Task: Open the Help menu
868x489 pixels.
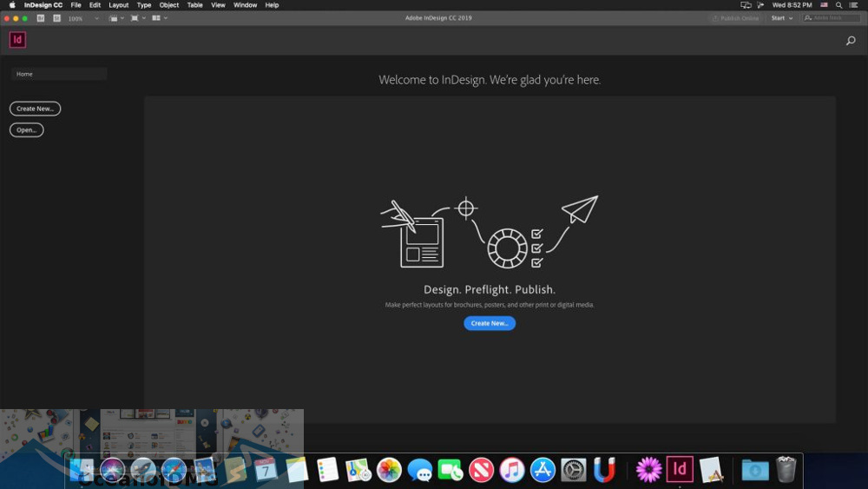Action: click(x=272, y=5)
